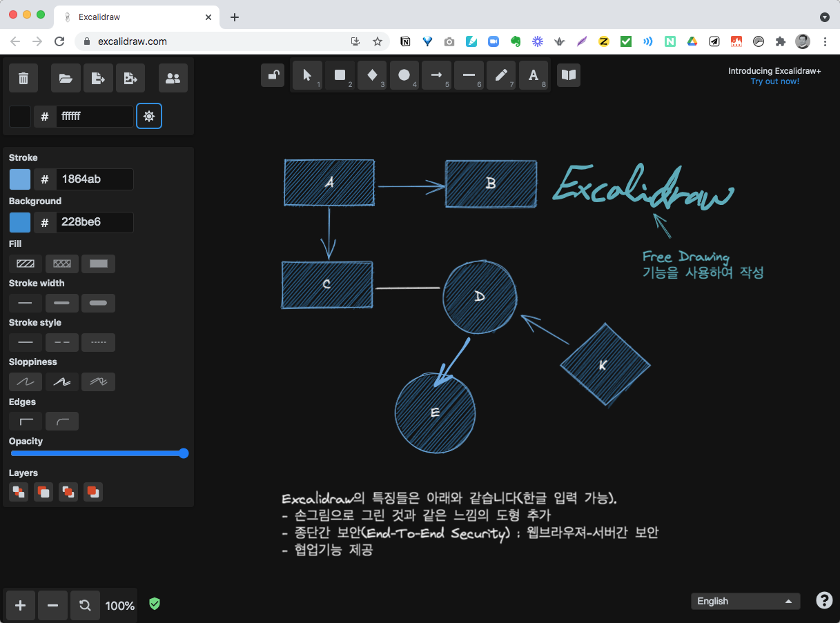Click the canvas background color swatch
Image resolution: width=840 pixels, height=623 pixels.
19,116
